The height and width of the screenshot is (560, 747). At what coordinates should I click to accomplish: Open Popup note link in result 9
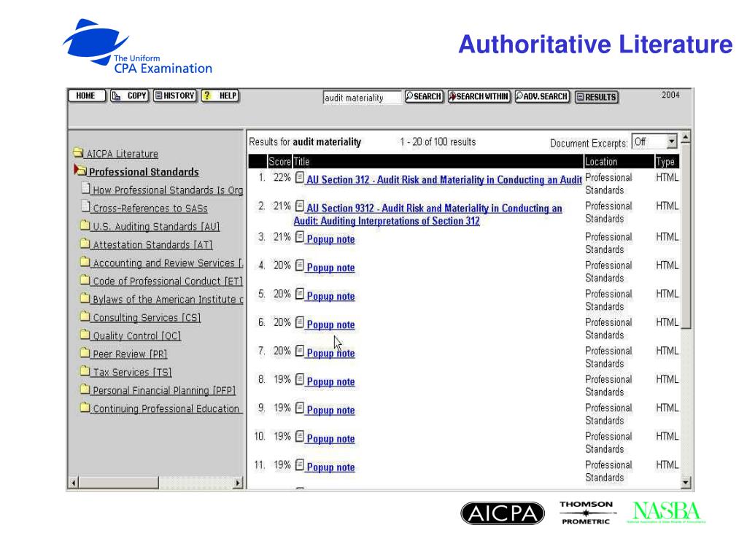click(x=330, y=411)
